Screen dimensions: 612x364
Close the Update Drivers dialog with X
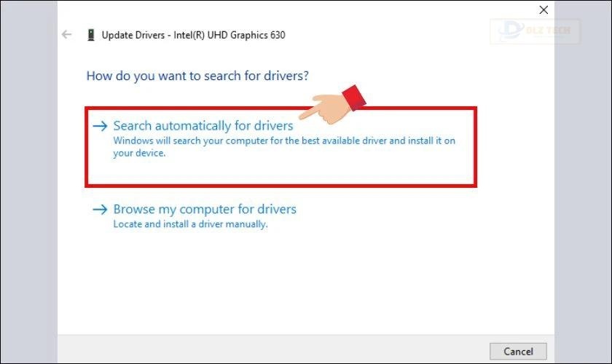[x=544, y=9]
